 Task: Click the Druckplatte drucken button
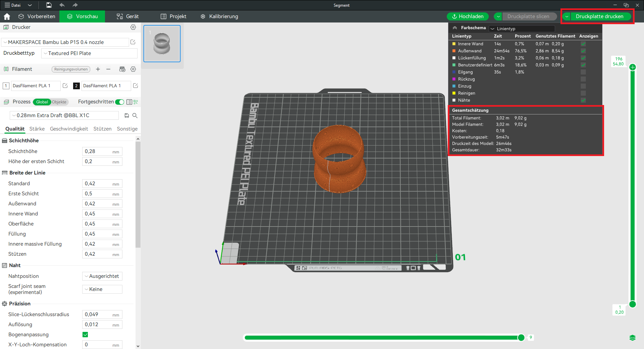click(599, 16)
